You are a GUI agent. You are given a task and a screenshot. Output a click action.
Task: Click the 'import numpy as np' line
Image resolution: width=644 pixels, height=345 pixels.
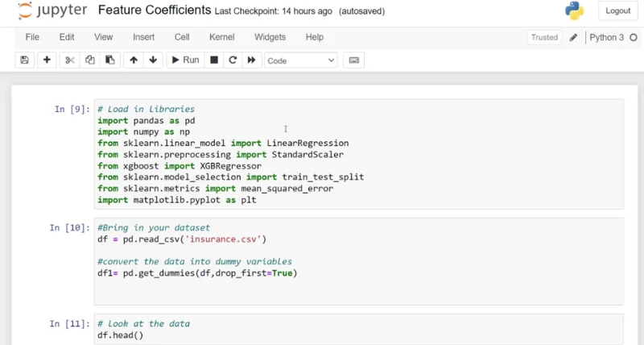[x=143, y=131]
